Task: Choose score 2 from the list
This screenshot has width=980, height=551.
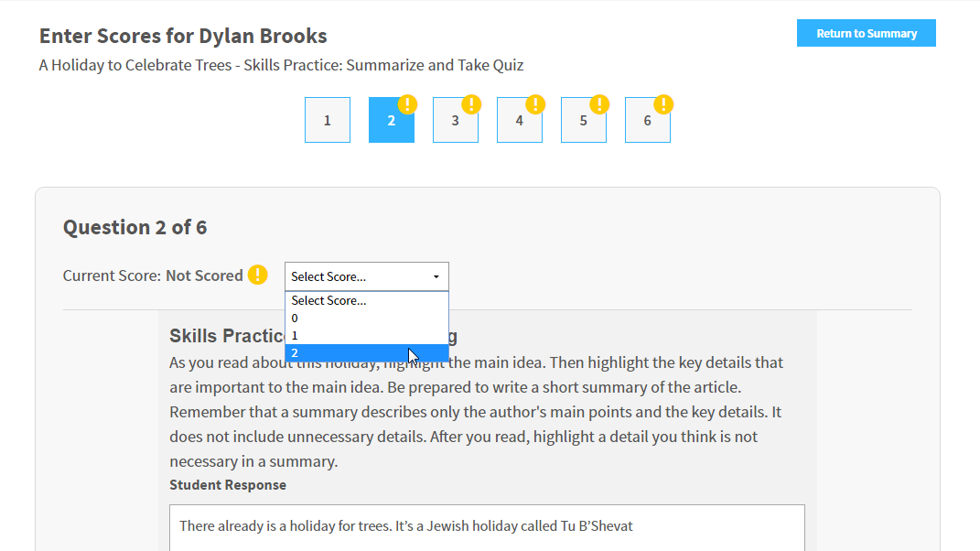Action: pos(367,352)
